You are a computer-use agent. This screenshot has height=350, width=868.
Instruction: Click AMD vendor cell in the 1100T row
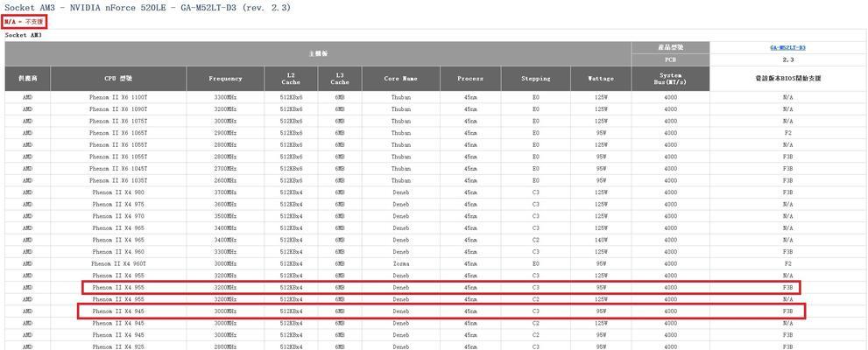pyautogui.click(x=28, y=97)
